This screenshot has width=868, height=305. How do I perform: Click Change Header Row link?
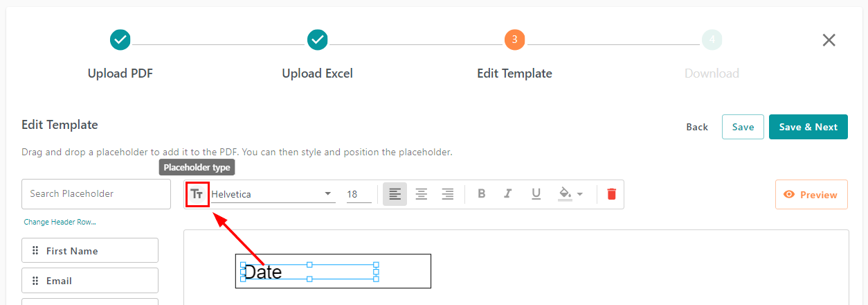coord(60,222)
